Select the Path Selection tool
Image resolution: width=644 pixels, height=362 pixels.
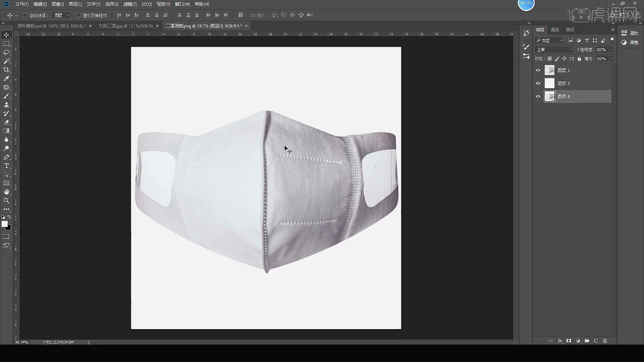6,174
